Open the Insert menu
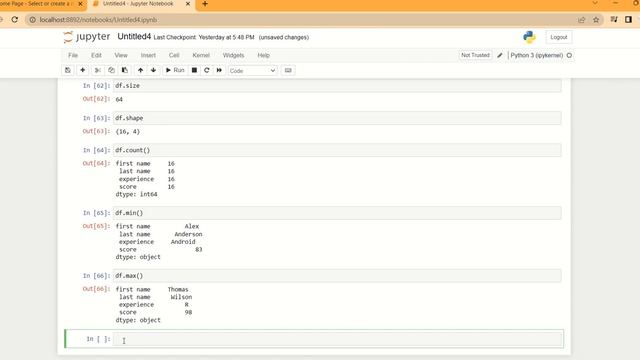 coord(148,55)
